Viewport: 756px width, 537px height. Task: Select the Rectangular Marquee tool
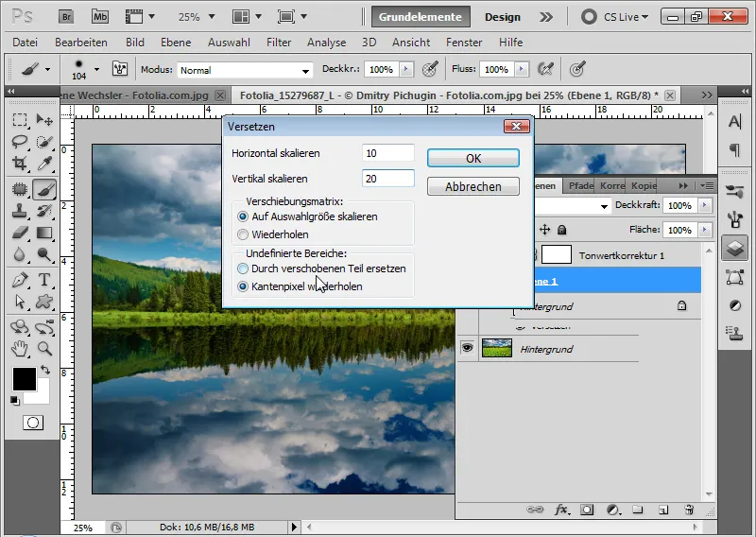click(x=20, y=119)
